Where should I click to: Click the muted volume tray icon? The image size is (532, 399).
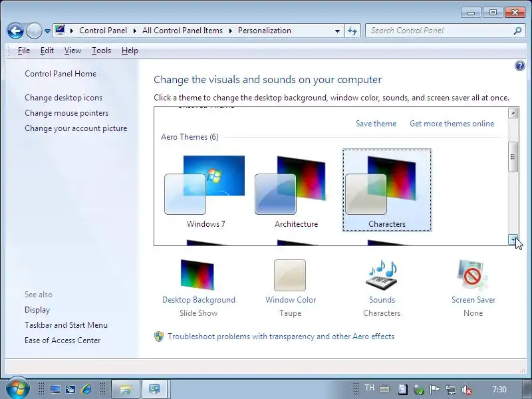pos(467,390)
